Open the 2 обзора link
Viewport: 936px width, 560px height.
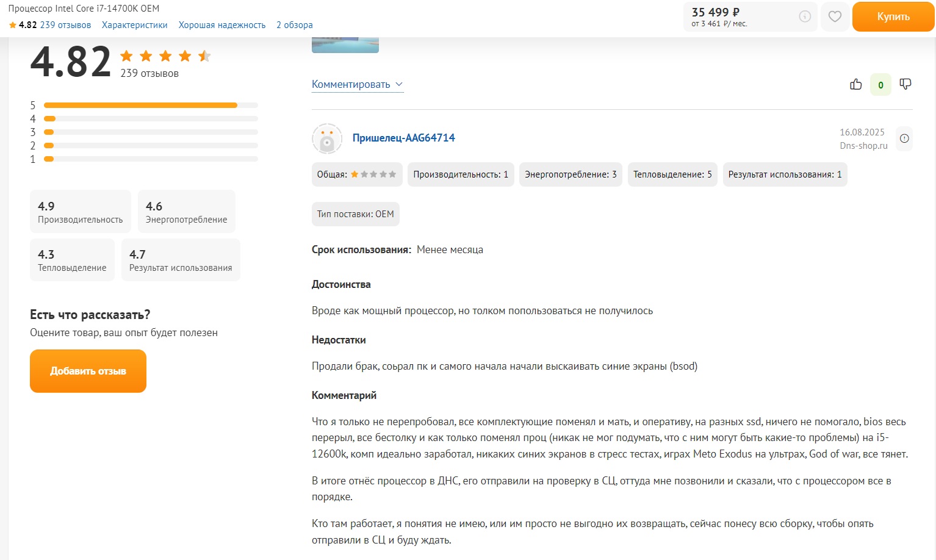[x=295, y=25]
